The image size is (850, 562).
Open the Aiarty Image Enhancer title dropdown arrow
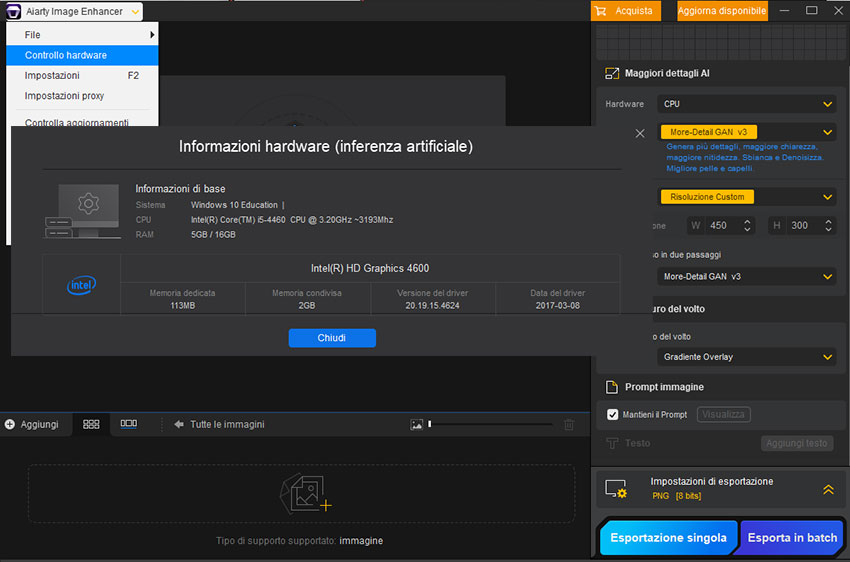click(x=135, y=12)
